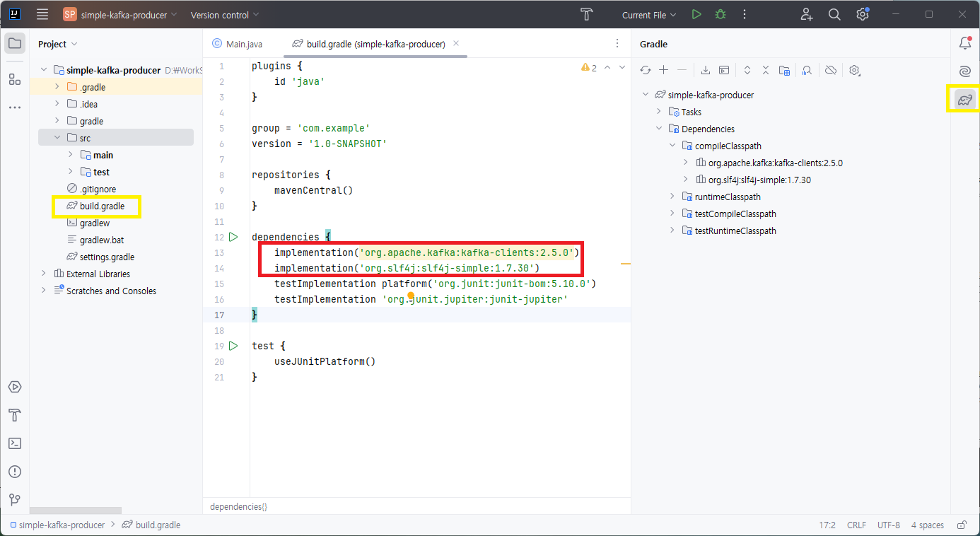Screen dimensions: 980x536
Task: Open more run actions menu
Action: point(745,14)
